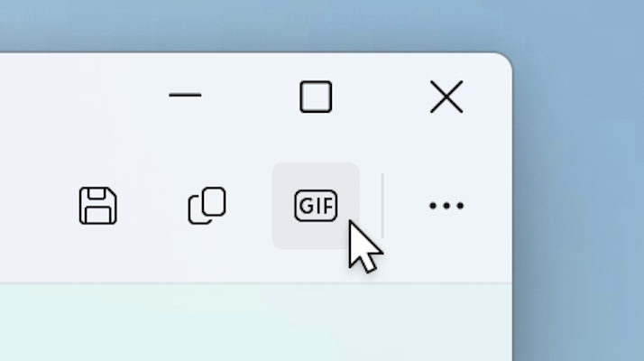644x361 pixels.
Task: Expand the ellipsis overflow options
Action: [446, 206]
